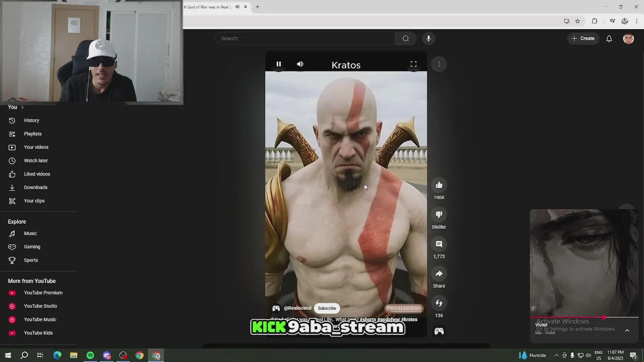Open the volume control in system tray
The image size is (644, 362).
(588, 355)
